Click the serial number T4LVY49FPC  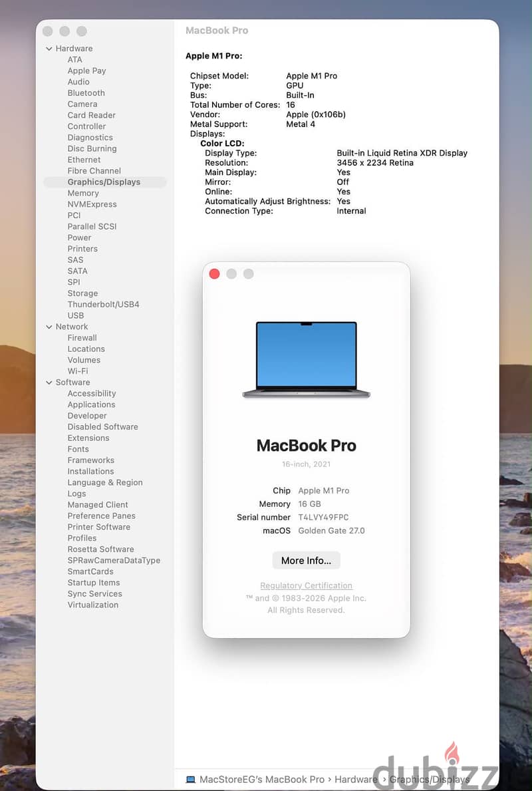323,517
